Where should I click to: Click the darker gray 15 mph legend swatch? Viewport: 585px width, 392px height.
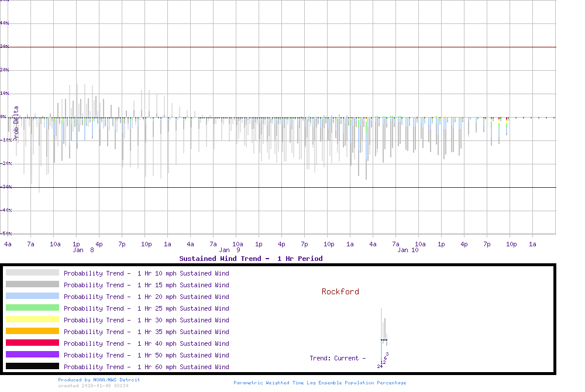point(32,284)
